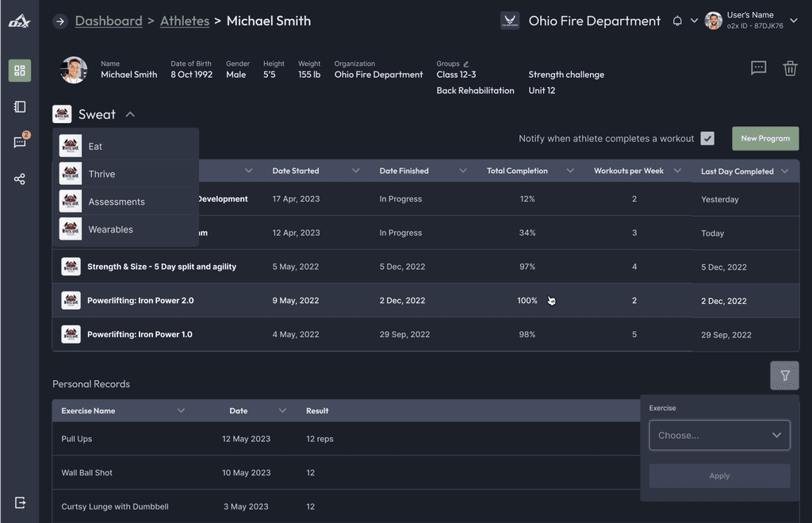
Task: Click the Wearables menu item icon
Action: pyautogui.click(x=71, y=229)
